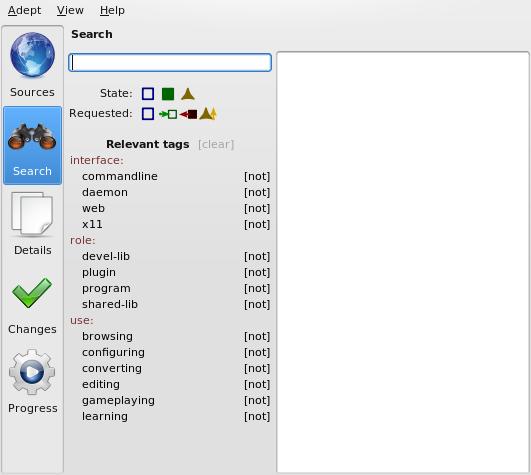Image resolution: width=531 pixels, height=475 pixels.
Task: Clear the relevant tags
Action: (x=216, y=144)
